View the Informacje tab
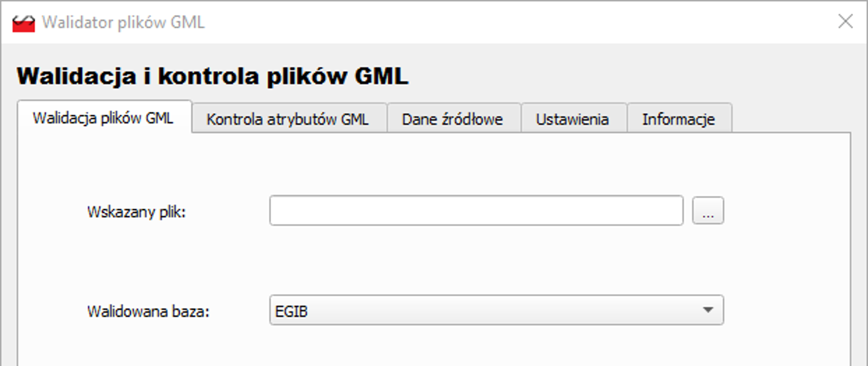 click(679, 119)
